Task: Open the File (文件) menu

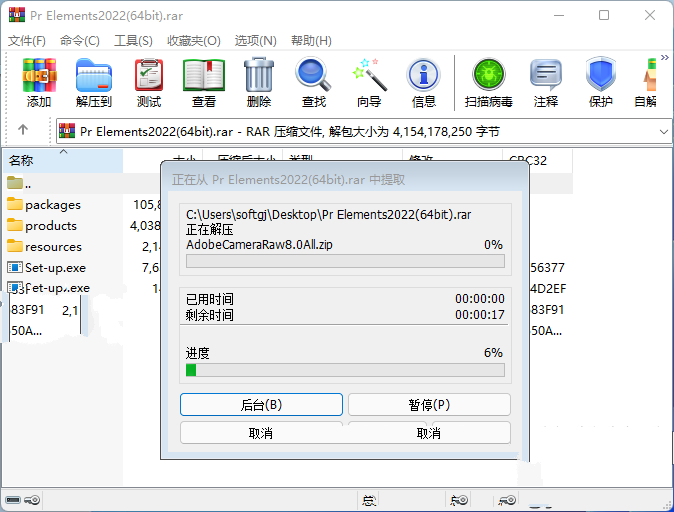Action: 27,41
